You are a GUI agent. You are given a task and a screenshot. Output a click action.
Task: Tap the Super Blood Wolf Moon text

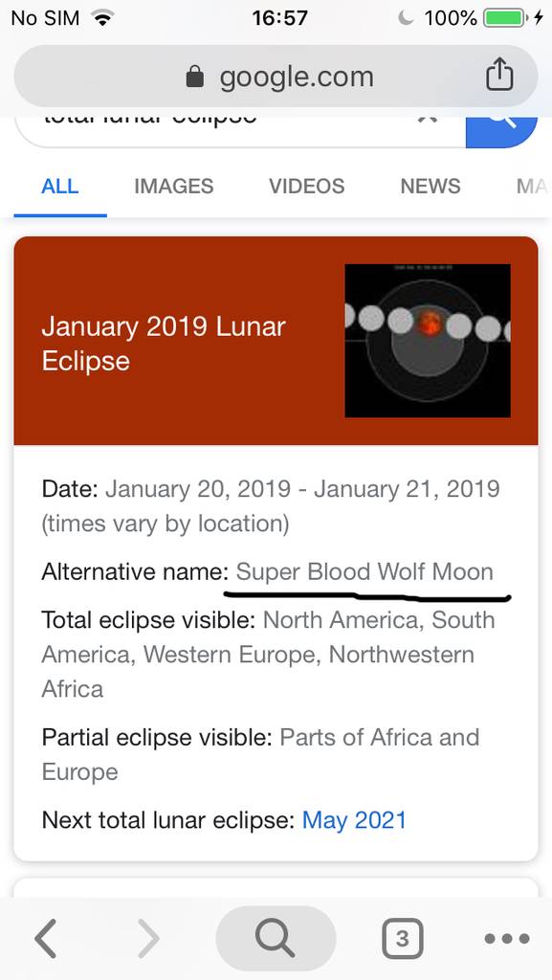[364, 572]
